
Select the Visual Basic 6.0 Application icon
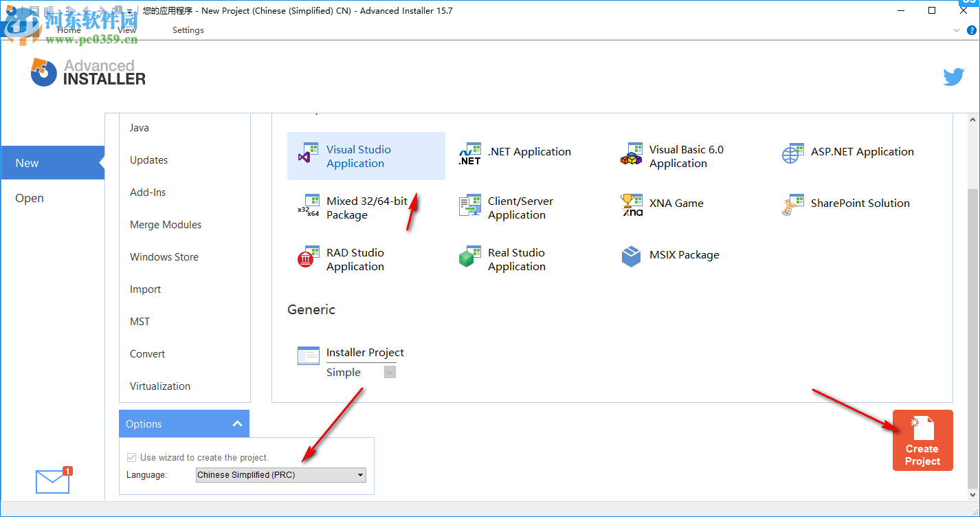pos(631,154)
